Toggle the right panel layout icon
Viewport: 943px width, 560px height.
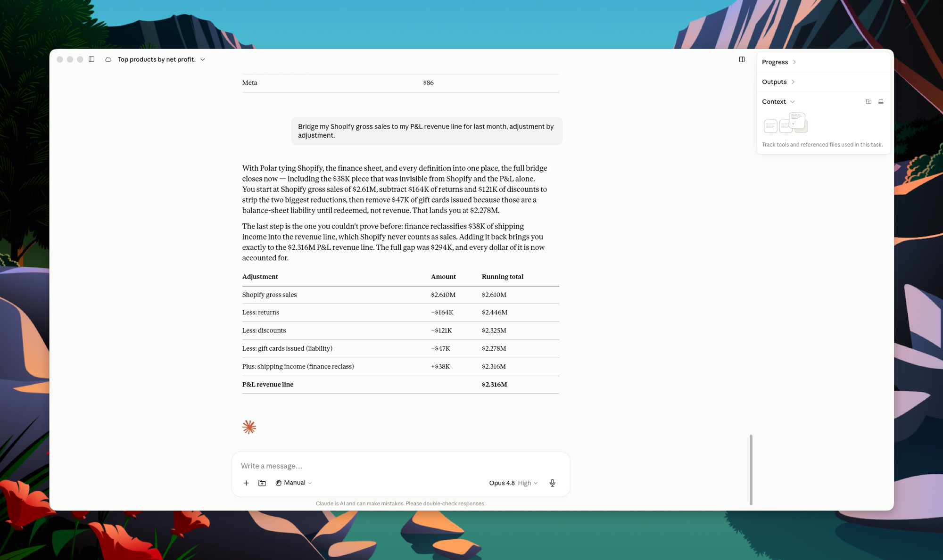pos(742,59)
